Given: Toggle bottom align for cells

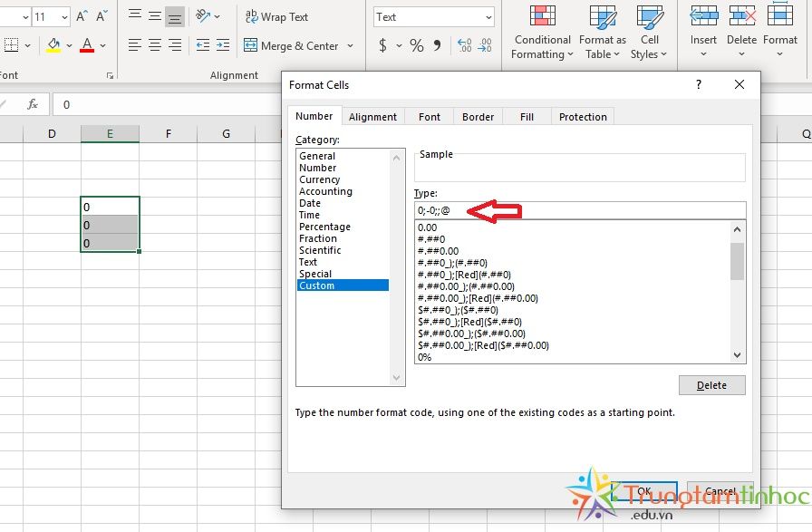Looking at the screenshot, I should (175, 16).
